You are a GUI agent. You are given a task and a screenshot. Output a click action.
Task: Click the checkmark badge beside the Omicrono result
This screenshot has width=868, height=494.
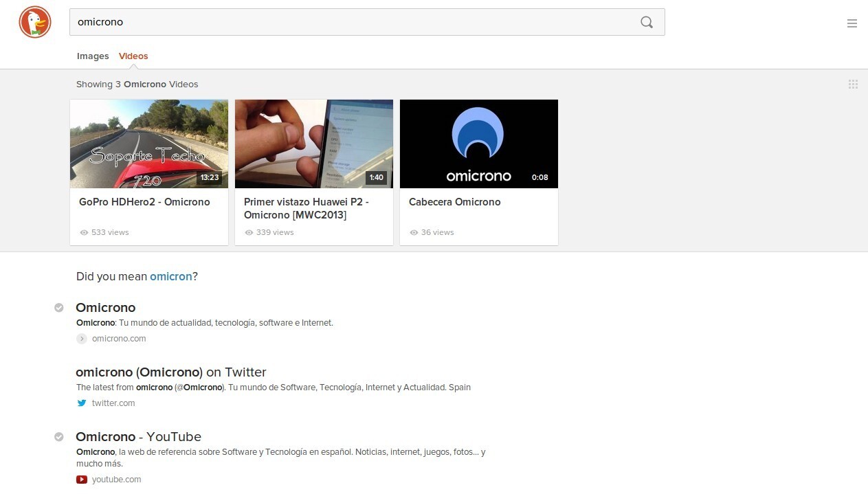[x=59, y=307]
